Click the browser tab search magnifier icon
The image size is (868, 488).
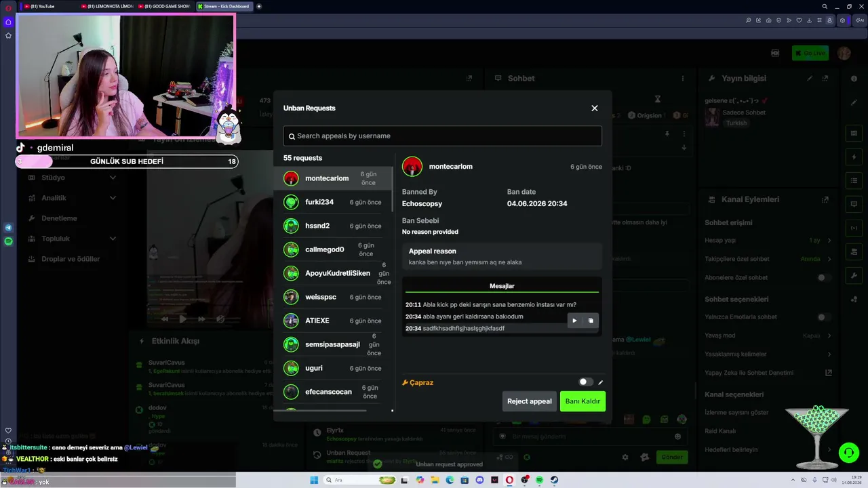[825, 6]
